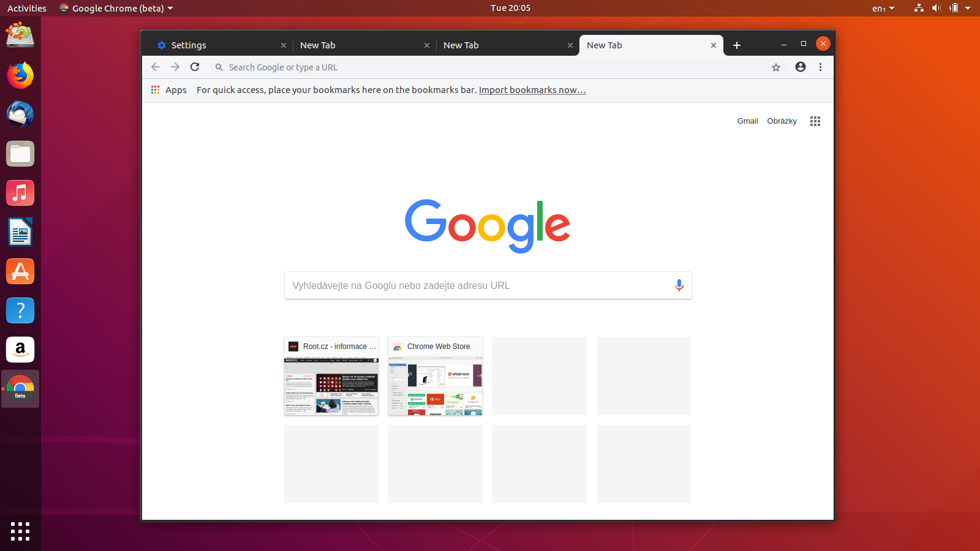
Task: Reload the current page
Action: 195,67
